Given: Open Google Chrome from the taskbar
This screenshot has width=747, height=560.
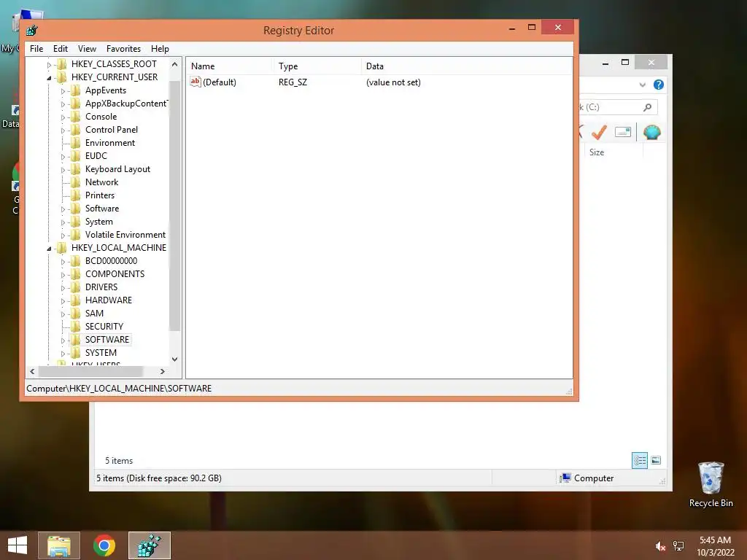Looking at the screenshot, I should tap(104, 545).
